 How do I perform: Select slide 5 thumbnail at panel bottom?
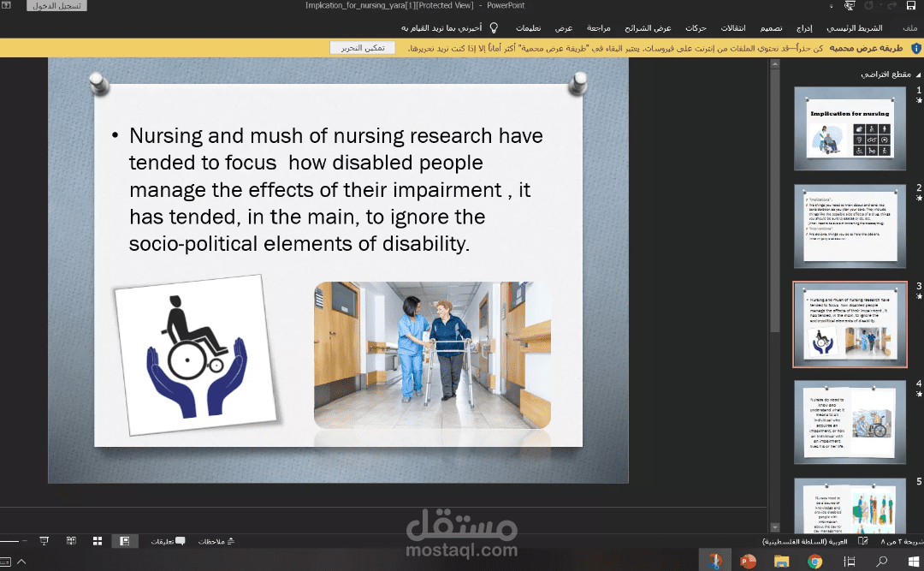(850, 506)
